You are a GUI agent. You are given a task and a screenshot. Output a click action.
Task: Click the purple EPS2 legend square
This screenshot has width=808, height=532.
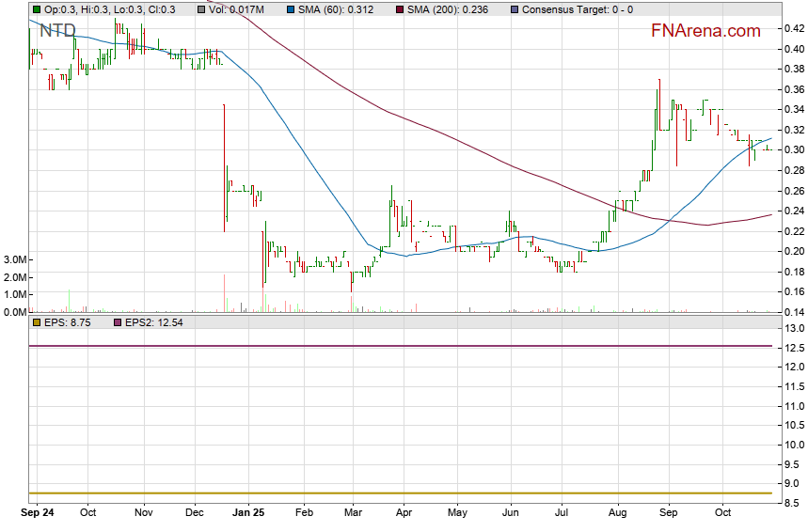(x=117, y=322)
